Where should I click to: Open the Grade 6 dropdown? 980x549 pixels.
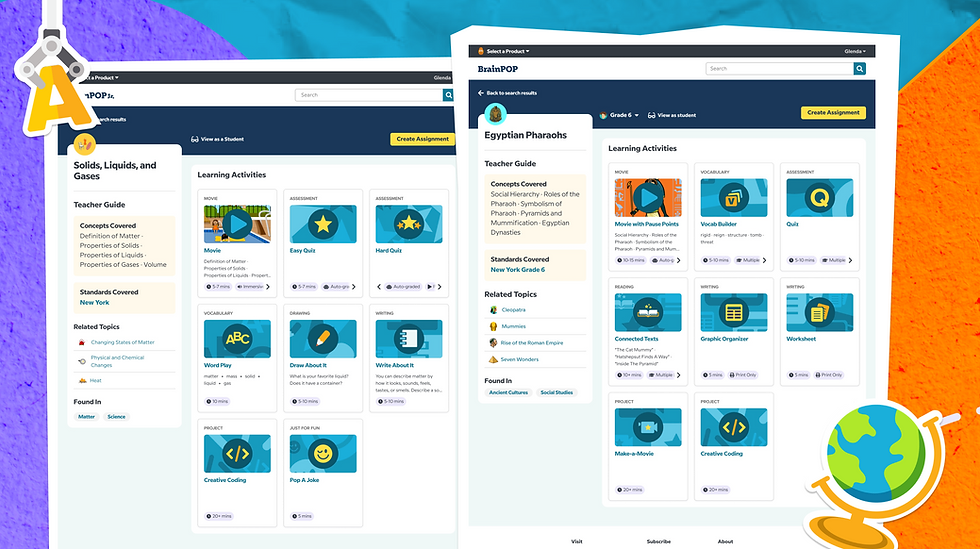click(619, 116)
